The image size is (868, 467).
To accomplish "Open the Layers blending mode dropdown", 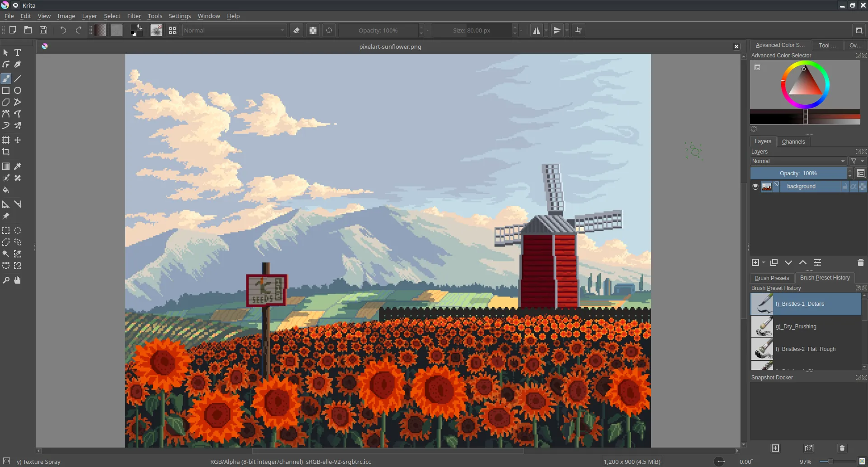I will 798,161.
